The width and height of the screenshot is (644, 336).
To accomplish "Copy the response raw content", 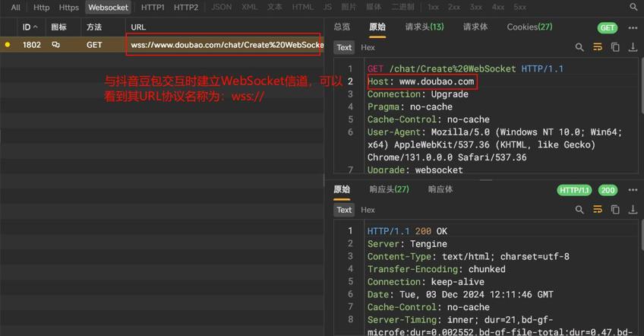I will [x=615, y=210].
